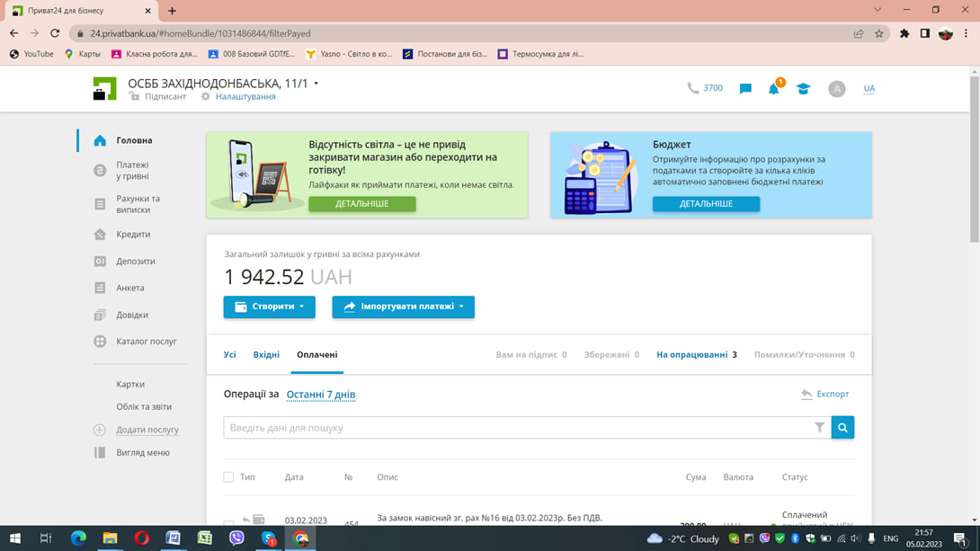
Task: Expand the Імпортувати платежі dropdown
Action: tap(403, 307)
